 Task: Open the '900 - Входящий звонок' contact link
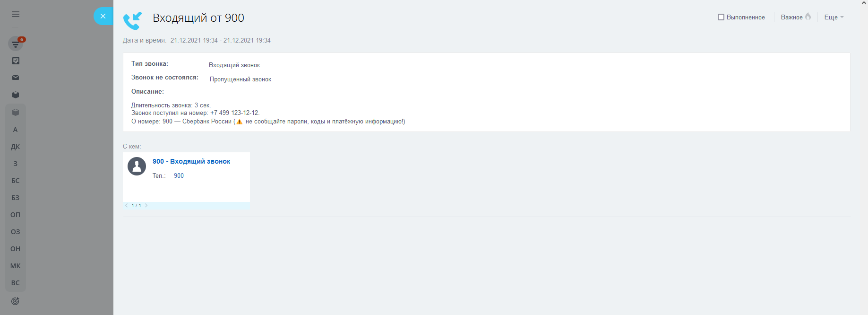(x=191, y=161)
